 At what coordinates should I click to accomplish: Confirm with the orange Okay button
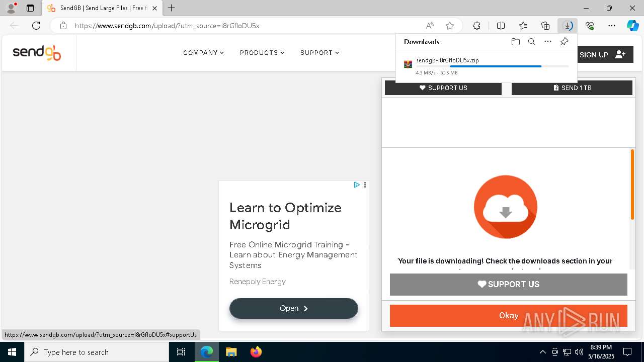tap(509, 316)
